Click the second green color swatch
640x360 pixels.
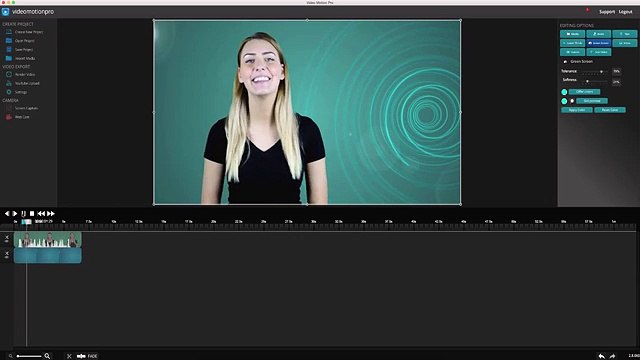(x=564, y=101)
